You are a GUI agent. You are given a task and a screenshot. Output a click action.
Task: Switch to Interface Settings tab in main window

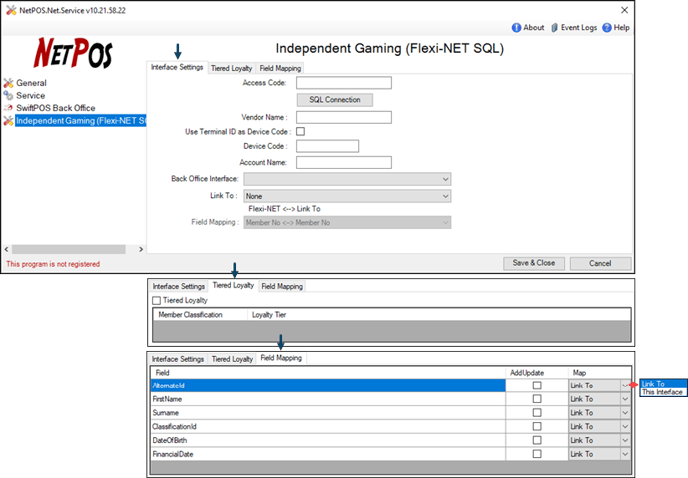point(177,67)
